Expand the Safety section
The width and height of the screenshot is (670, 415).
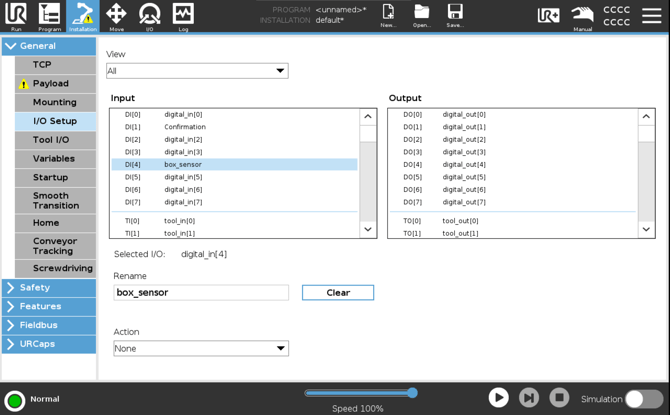49,288
